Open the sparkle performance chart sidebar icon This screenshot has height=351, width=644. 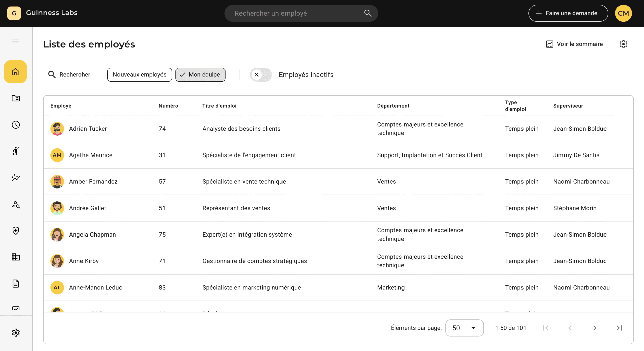(16, 178)
